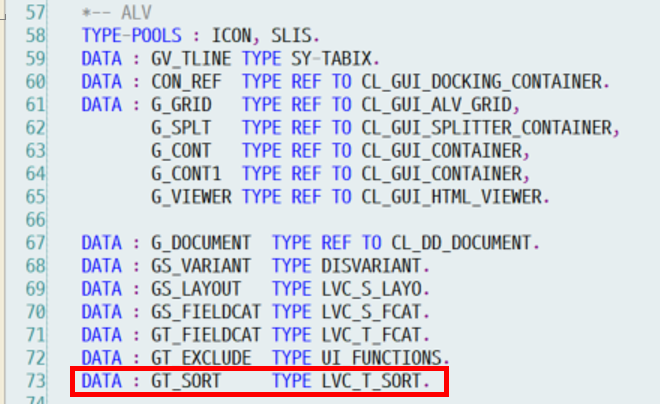660x407 pixels.
Task: Click the class name CL_GUI_ALV_GRID
Action: (436, 105)
